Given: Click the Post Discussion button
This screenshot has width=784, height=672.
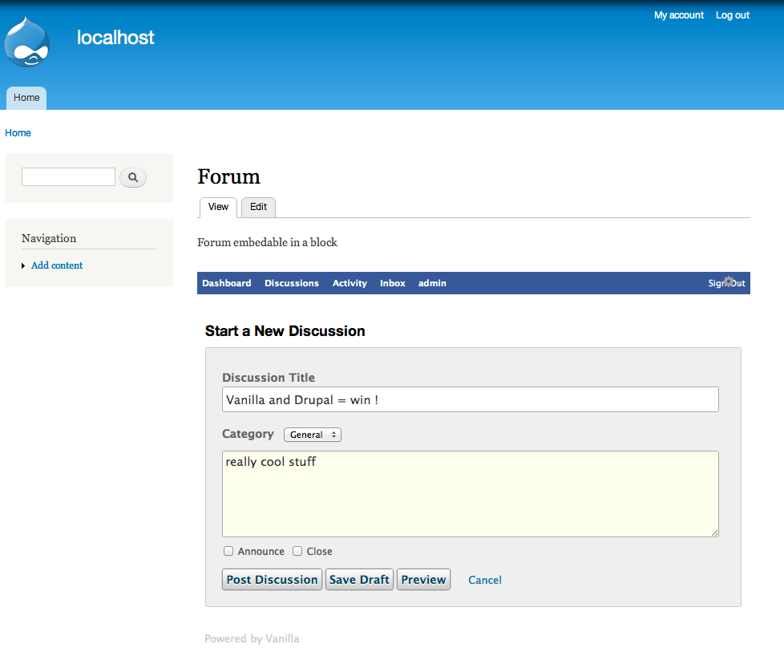Looking at the screenshot, I should 272,580.
